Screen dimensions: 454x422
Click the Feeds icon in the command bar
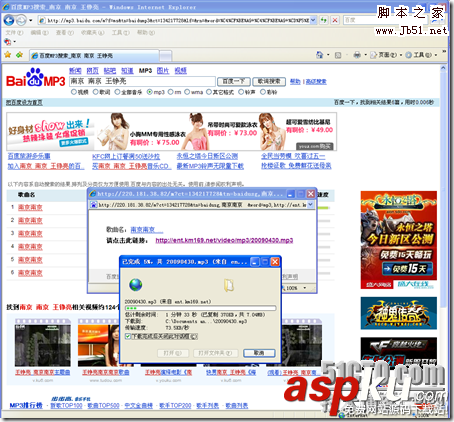[x=338, y=55]
